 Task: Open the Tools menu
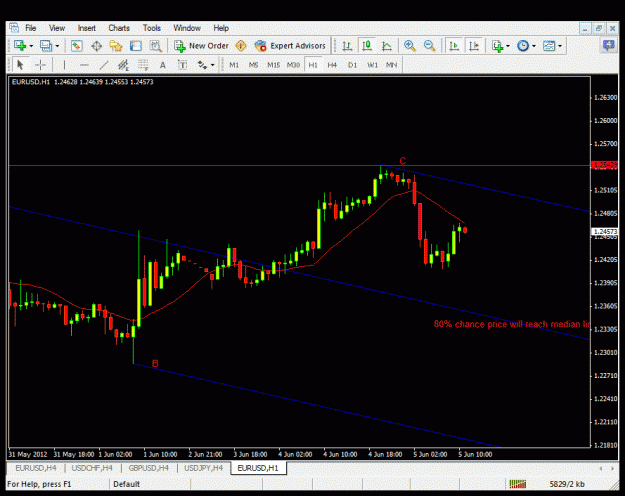[x=151, y=28]
